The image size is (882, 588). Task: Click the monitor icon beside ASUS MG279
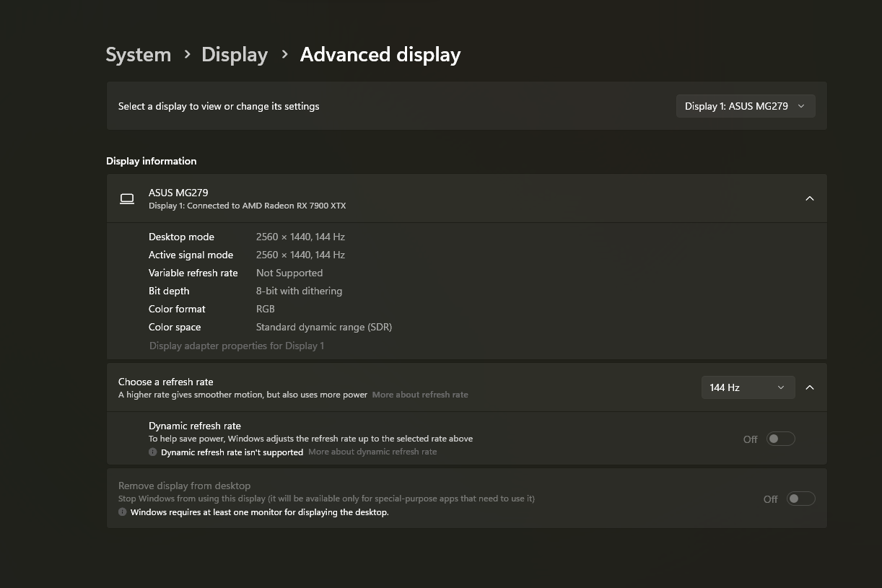pyautogui.click(x=127, y=198)
